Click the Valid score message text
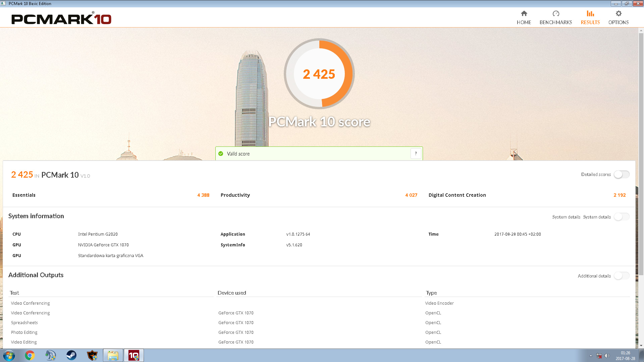The image size is (644, 362). (x=238, y=154)
